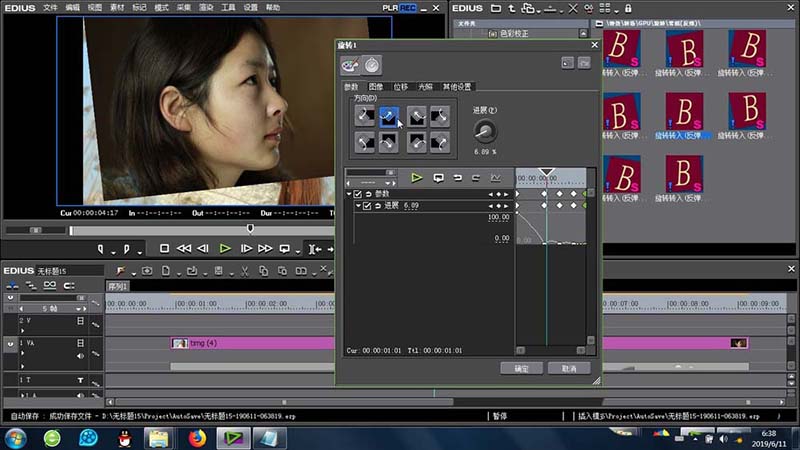Toggle the lock icon in the bin toolbar
Screen dimensions: 800x450
click(x=628, y=8)
